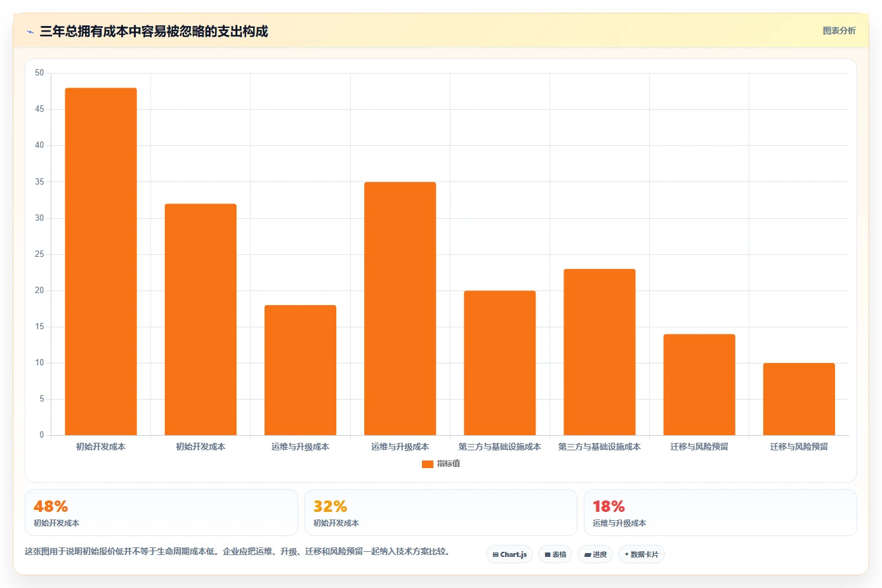Click the 48% stat card value
Screen dimensions: 882x588
(x=51, y=506)
